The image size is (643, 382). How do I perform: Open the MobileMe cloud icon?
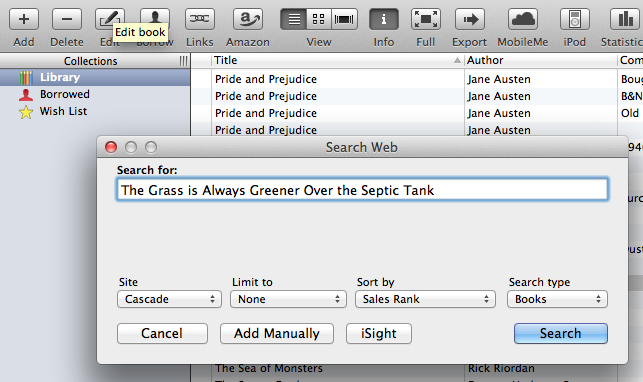(x=523, y=19)
